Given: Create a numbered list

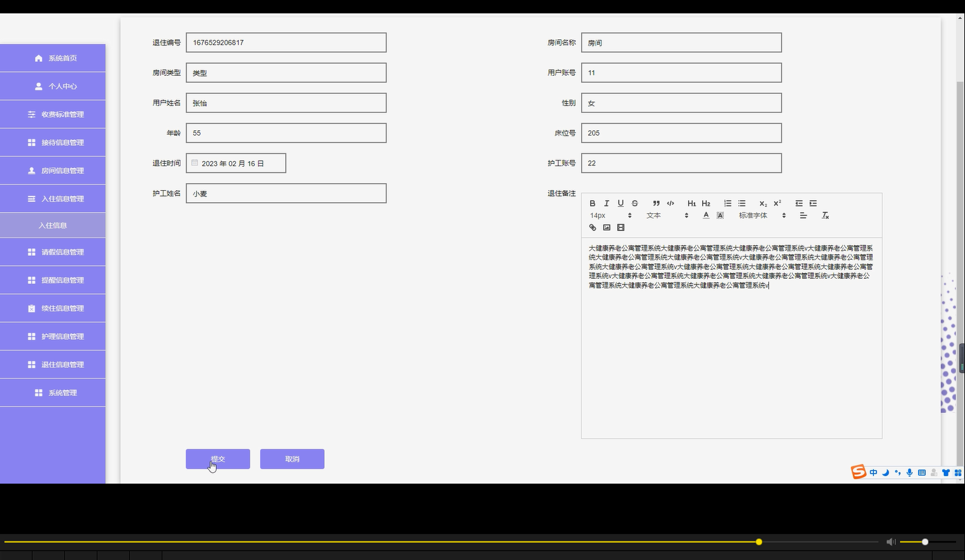Looking at the screenshot, I should click(728, 203).
